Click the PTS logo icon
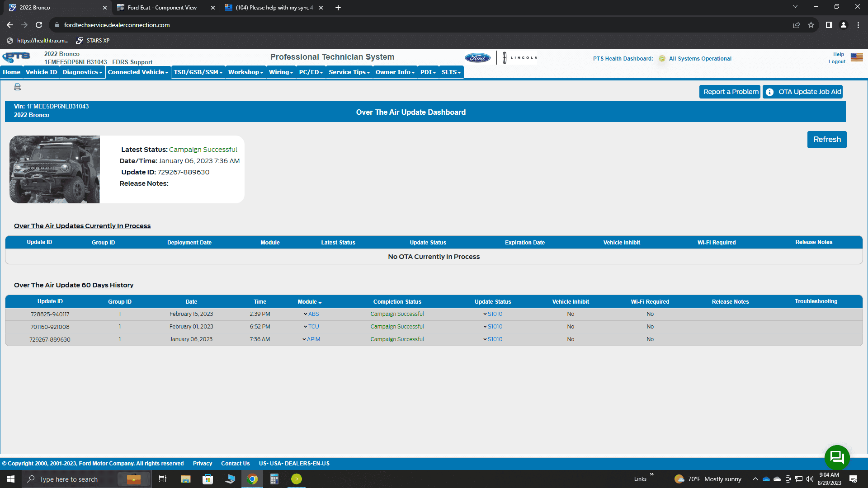Image resolution: width=868 pixels, height=488 pixels. pyautogui.click(x=16, y=57)
